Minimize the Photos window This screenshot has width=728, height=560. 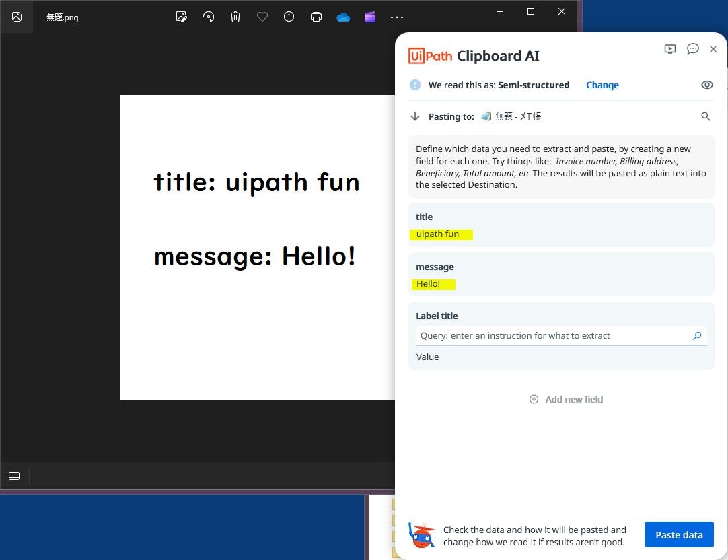[500, 11]
